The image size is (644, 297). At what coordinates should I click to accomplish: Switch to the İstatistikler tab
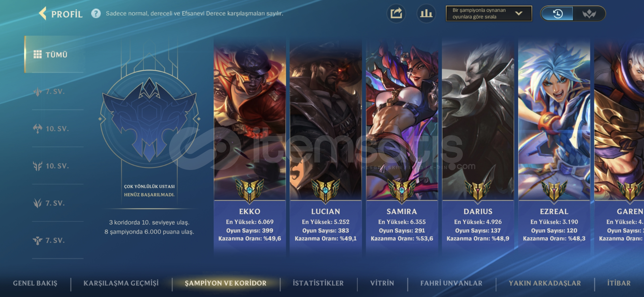tap(318, 283)
